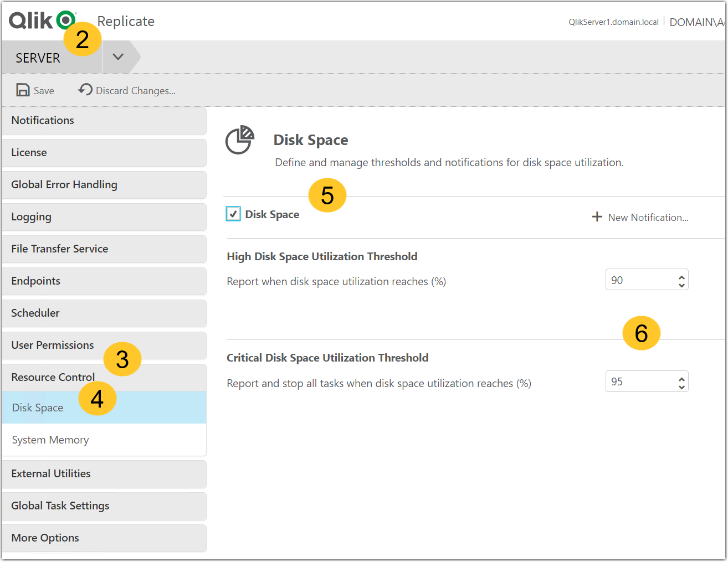Open the Logging settings tab
Screen dimensions: 728x562
tap(32, 216)
